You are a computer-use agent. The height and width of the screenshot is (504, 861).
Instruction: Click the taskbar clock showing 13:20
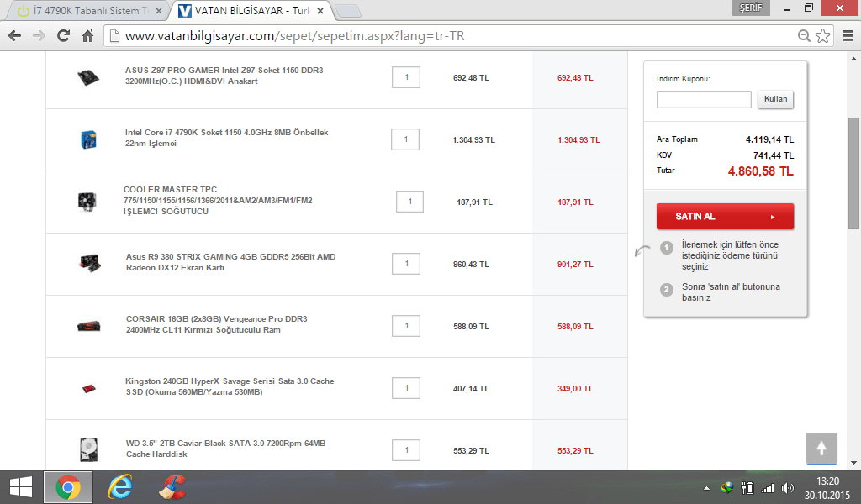tap(827, 481)
